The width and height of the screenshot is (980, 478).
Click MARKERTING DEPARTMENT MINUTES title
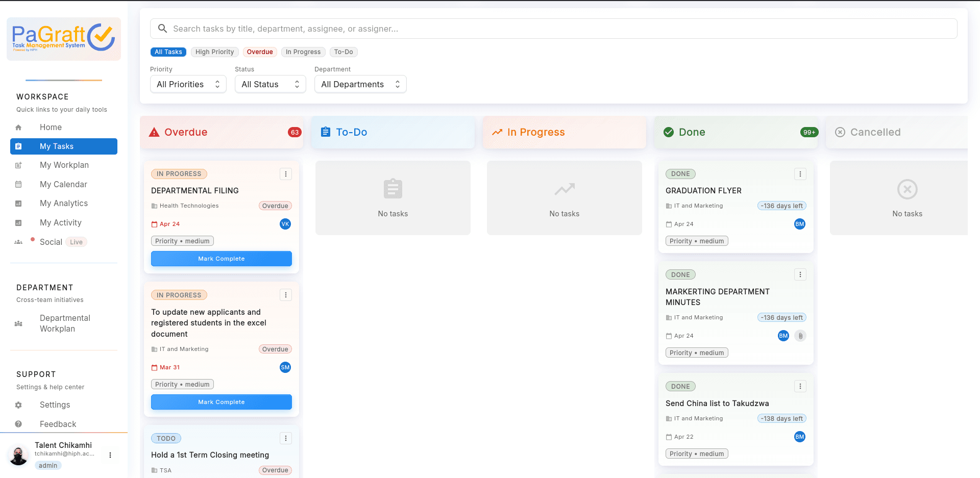point(718,297)
